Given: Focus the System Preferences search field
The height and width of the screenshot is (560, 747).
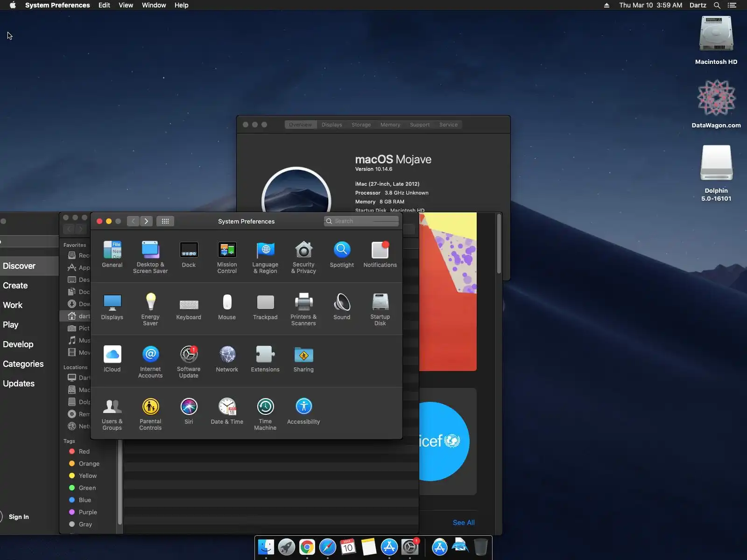Looking at the screenshot, I should 361,221.
